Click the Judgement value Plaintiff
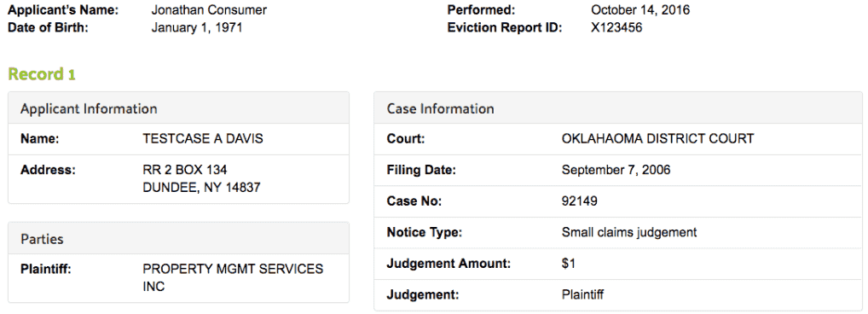Viewport: 868px width, 314px height. click(x=582, y=294)
